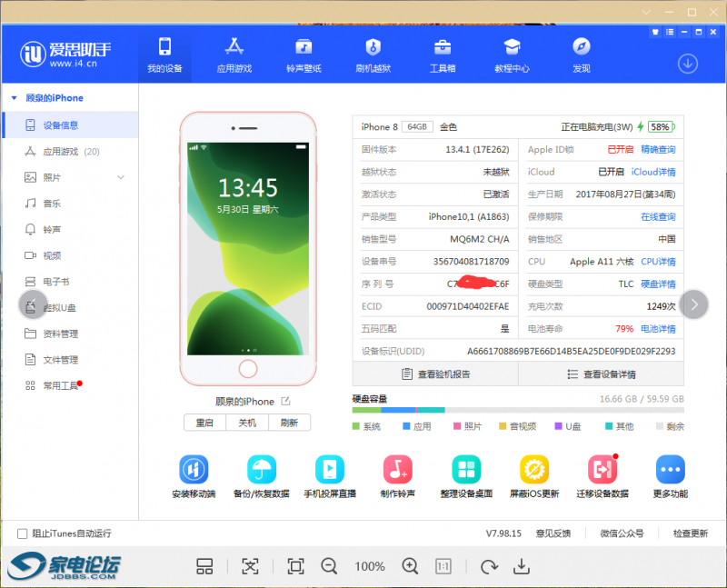This screenshot has height=588, width=727.
Task: Click 检查更新 link
Action: pos(691,533)
